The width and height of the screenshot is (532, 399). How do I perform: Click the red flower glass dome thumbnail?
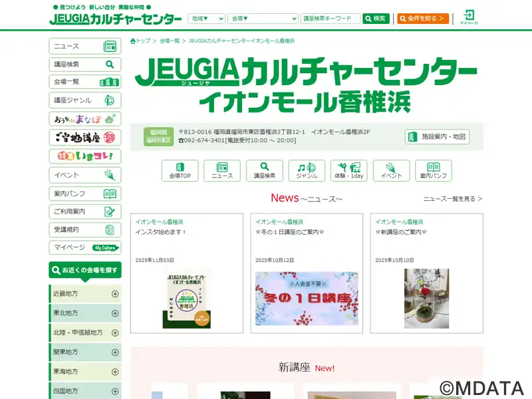coord(426,299)
